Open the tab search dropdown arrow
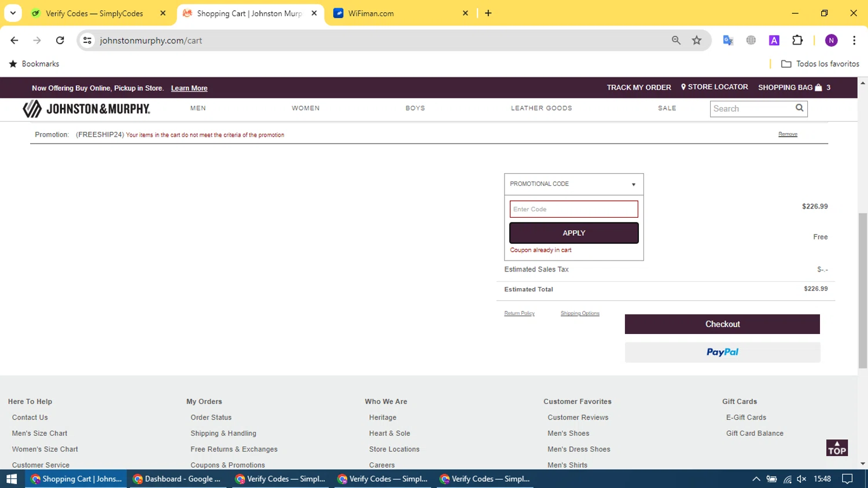 (13, 13)
